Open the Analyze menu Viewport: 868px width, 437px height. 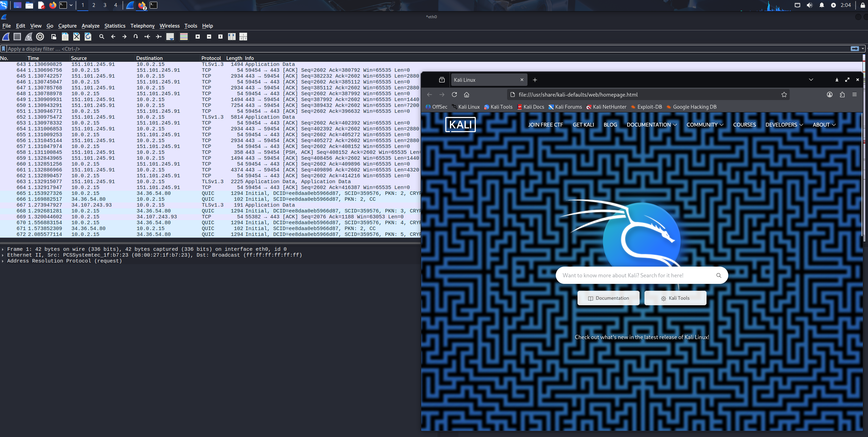tap(90, 26)
